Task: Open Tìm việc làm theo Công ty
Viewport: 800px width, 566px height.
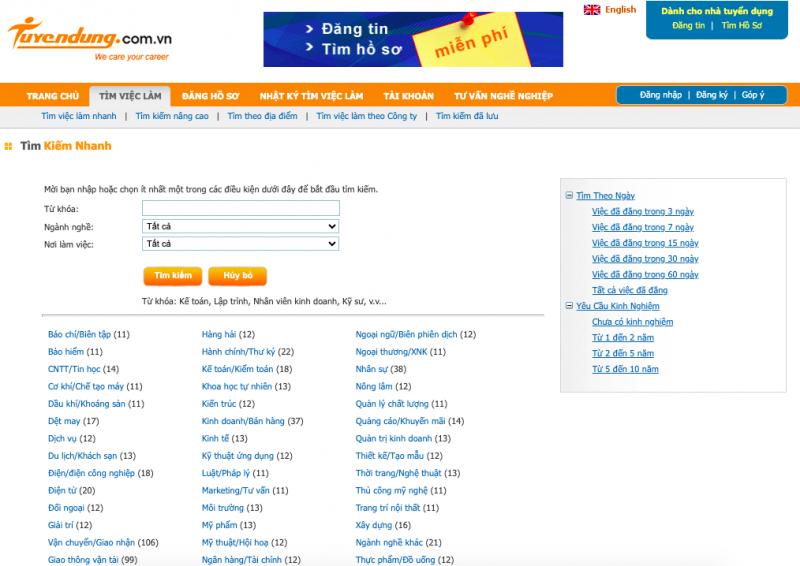Action: [x=366, y=116]
